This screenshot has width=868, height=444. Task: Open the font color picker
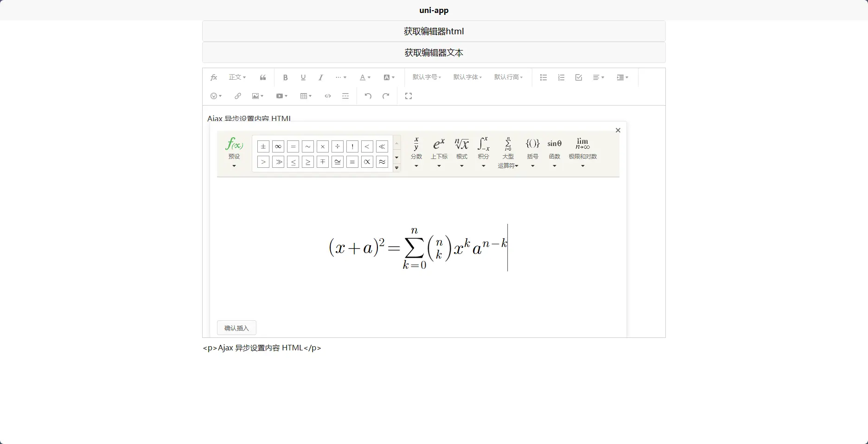point(365,77)
